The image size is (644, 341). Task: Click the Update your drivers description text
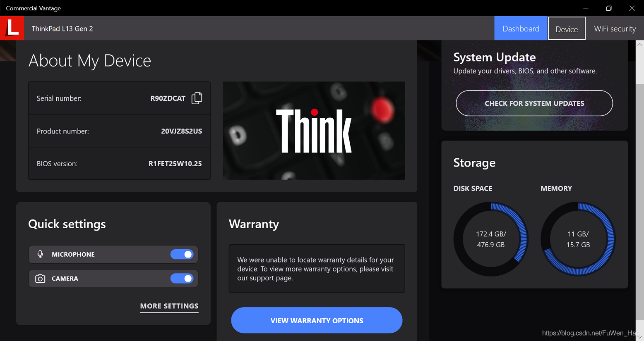tap(525, 71)
